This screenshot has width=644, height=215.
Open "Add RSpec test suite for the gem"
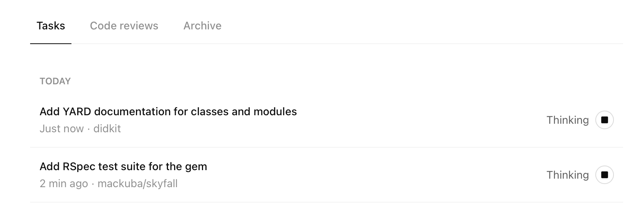pos(123,166)
